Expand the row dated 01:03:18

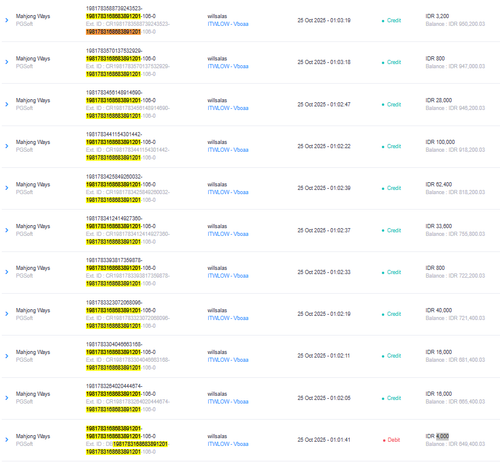(x=7, y=62)
